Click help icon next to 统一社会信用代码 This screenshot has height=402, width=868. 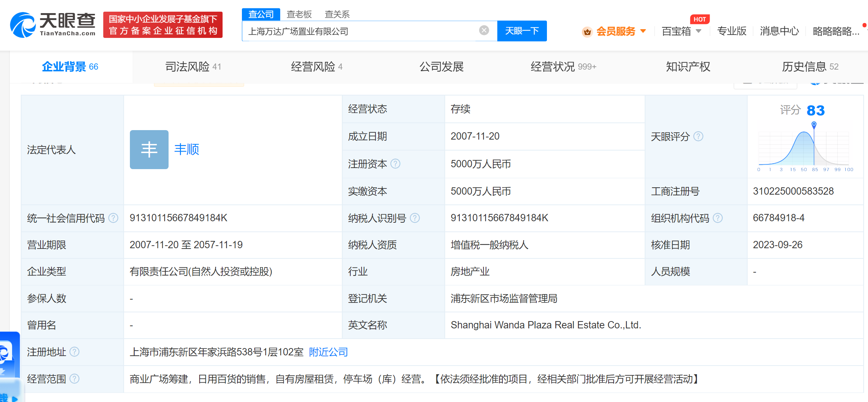point(113,218)
